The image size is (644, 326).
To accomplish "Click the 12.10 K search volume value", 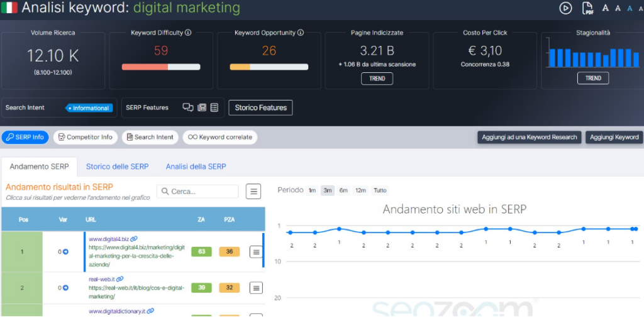I will coord(53,56).
